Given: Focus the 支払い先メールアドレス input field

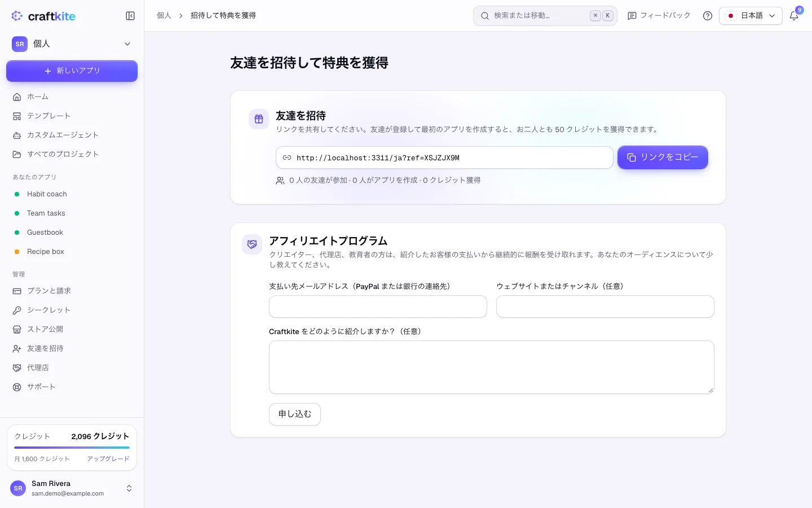Looking at the screenshot, I should tap(378, 306).
